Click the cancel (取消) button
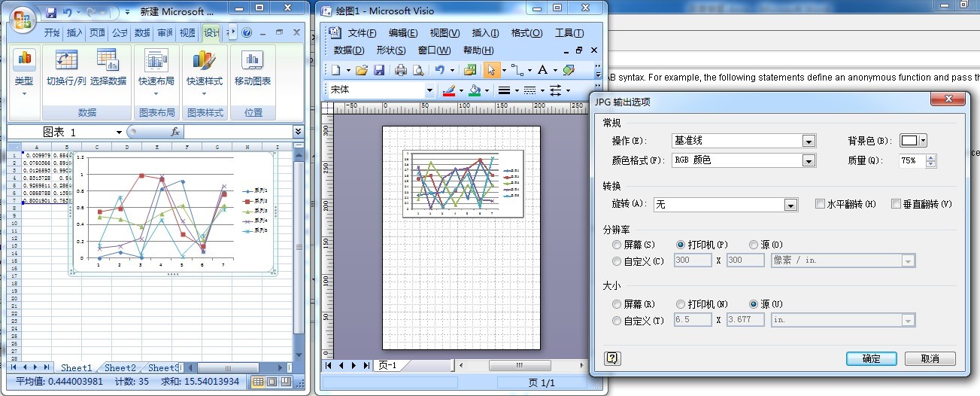Screen dimensions: 980x396 (x=930, y=358)
